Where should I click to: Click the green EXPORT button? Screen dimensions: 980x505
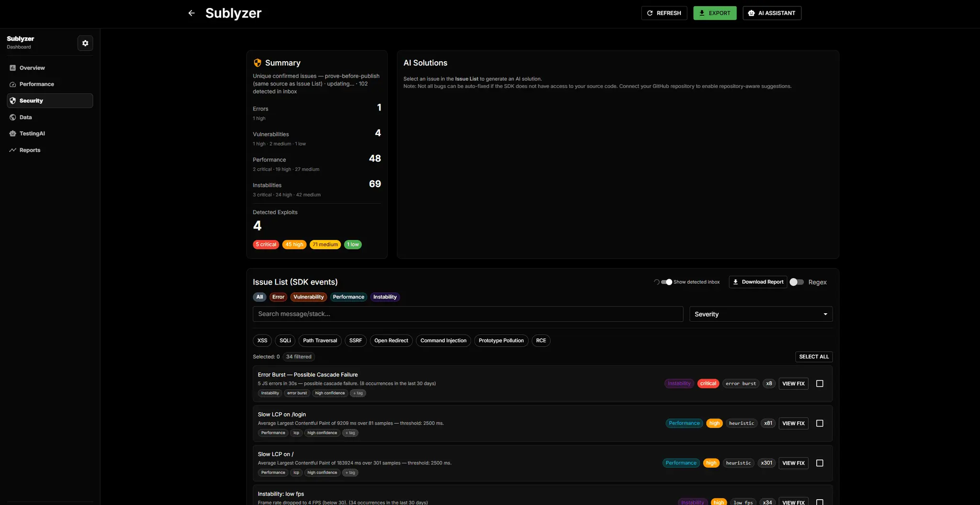click(x=714, y=13)
